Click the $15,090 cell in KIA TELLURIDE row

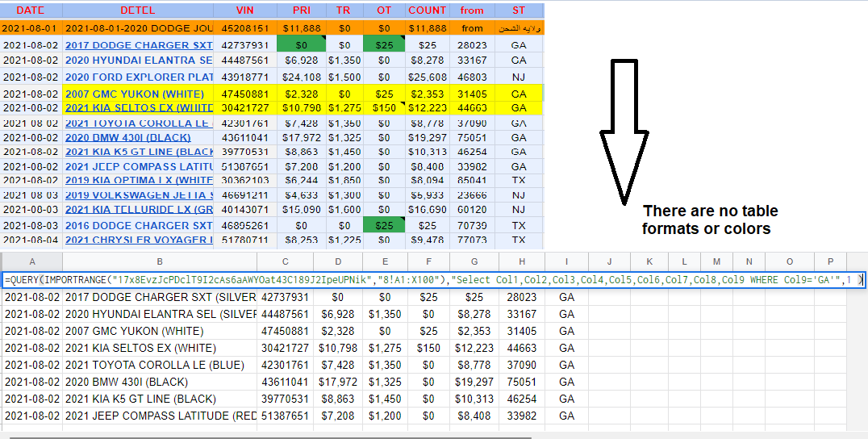(x=301, y=209)
